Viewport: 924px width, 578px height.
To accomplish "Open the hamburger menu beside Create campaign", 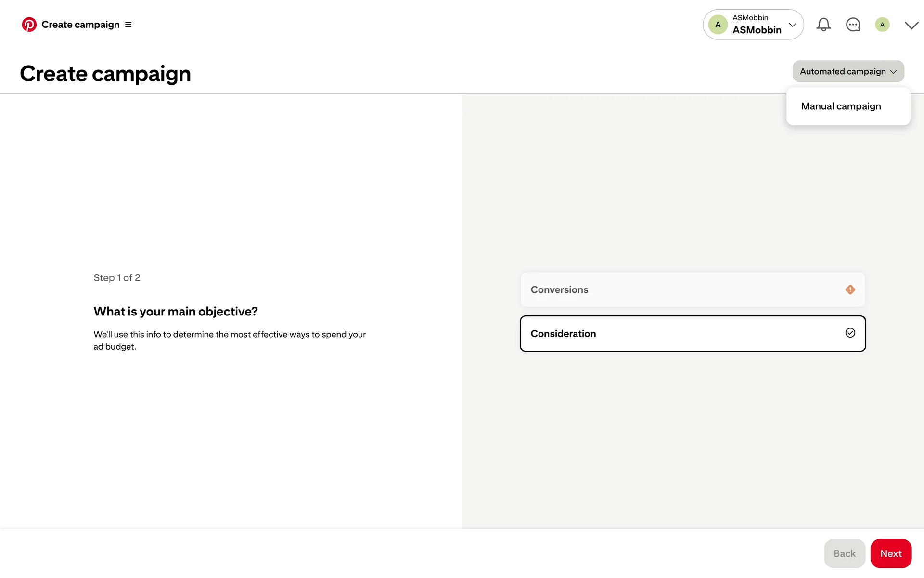I will coord(128,25).
